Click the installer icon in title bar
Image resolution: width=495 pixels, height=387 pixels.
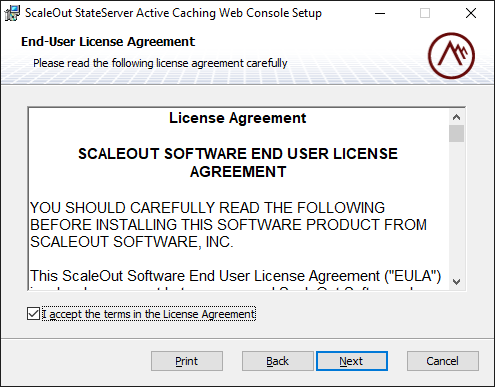click(x=12, y=13)
